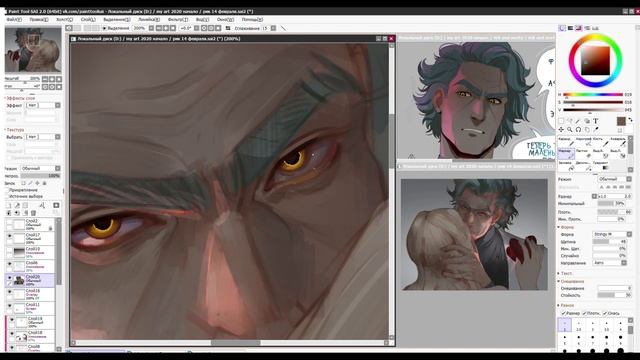Choose the Маркер brush tool
This screenshot has height=360, width=640.
coord(566,153)
